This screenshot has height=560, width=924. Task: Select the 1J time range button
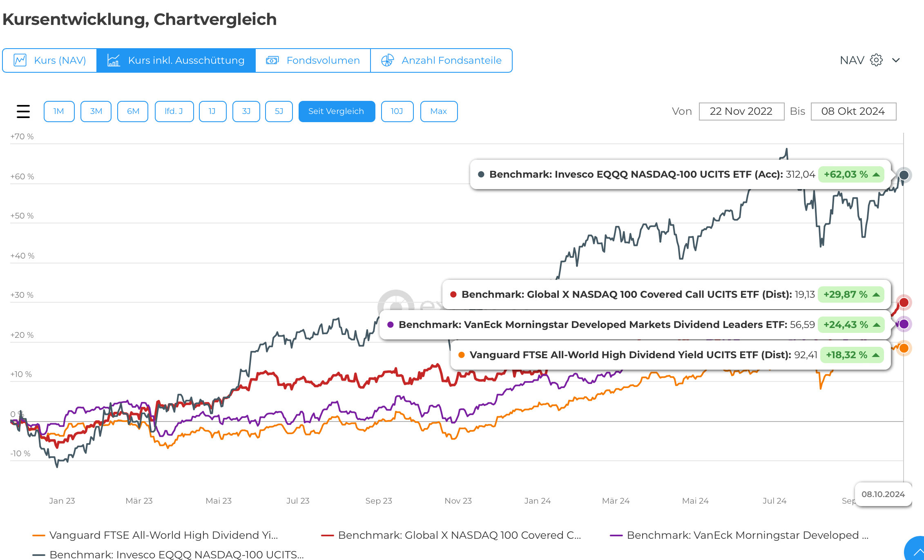point(212,111)
